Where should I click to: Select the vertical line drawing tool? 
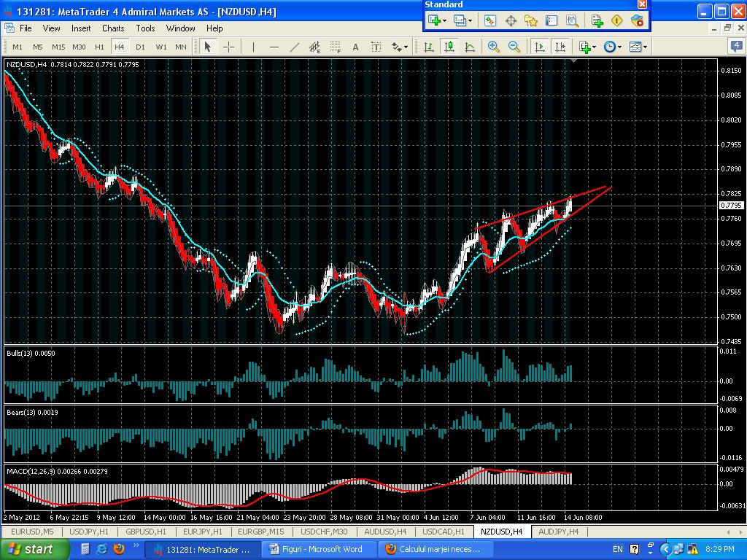(254, 47)
